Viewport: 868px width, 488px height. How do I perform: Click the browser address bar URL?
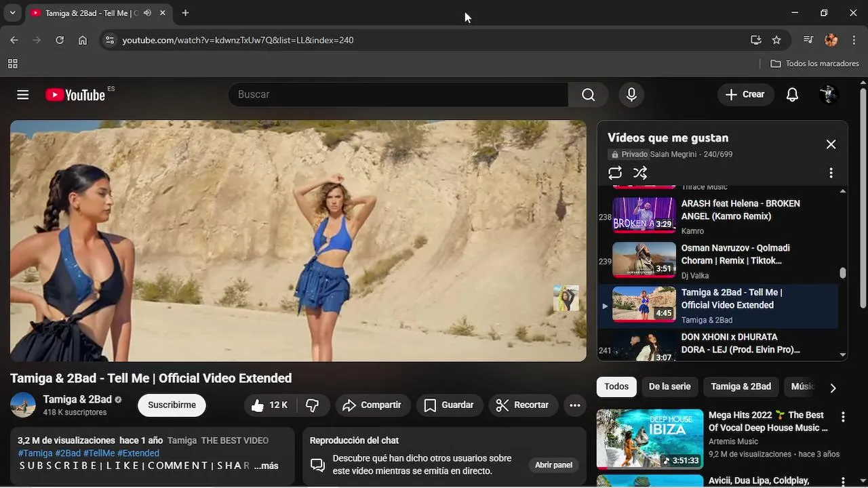tap(238, 40)
